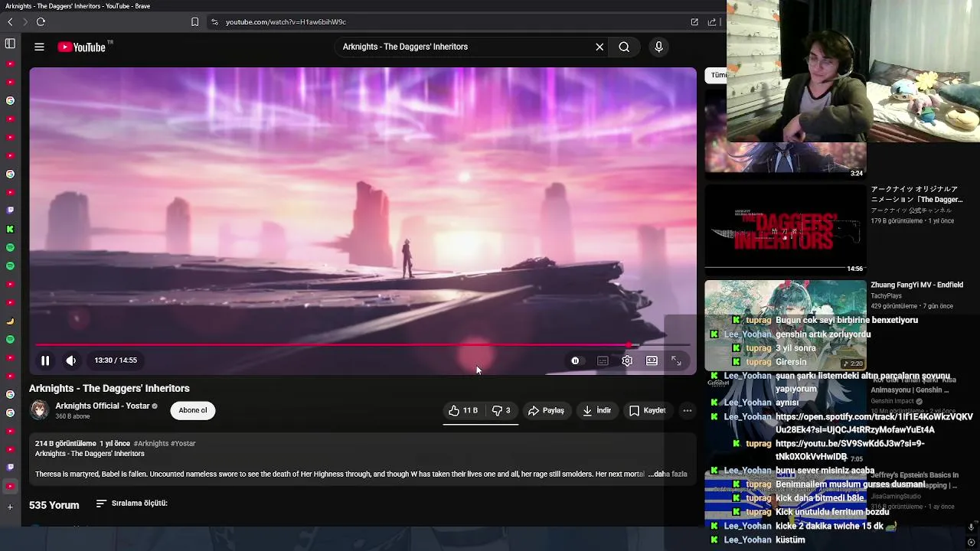This screenshot has width=980, height=551.
Task: Click the 535 Yorum comments heading
Action: click(x=54, y=505)
